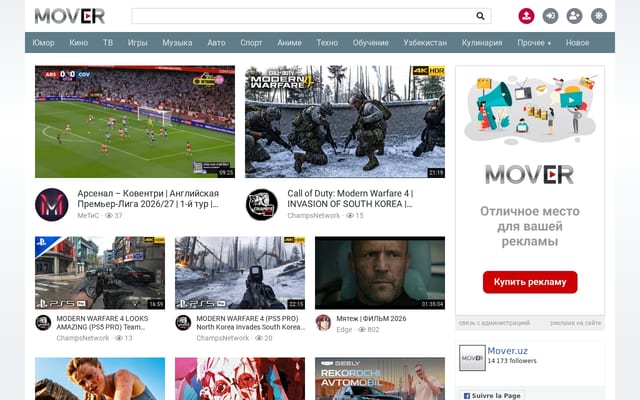
Task: Open the Обучение category
Action: (x=371, y=42)
